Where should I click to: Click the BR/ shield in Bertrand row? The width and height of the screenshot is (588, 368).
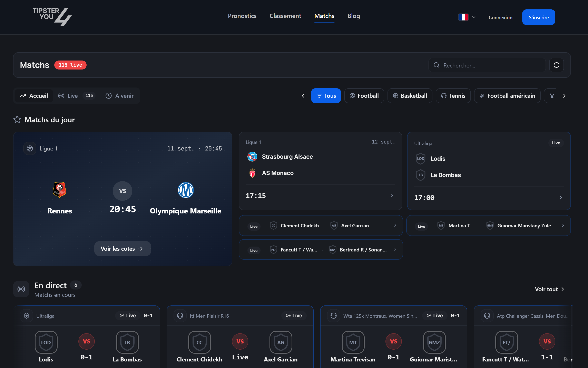[x=332, y=249]
